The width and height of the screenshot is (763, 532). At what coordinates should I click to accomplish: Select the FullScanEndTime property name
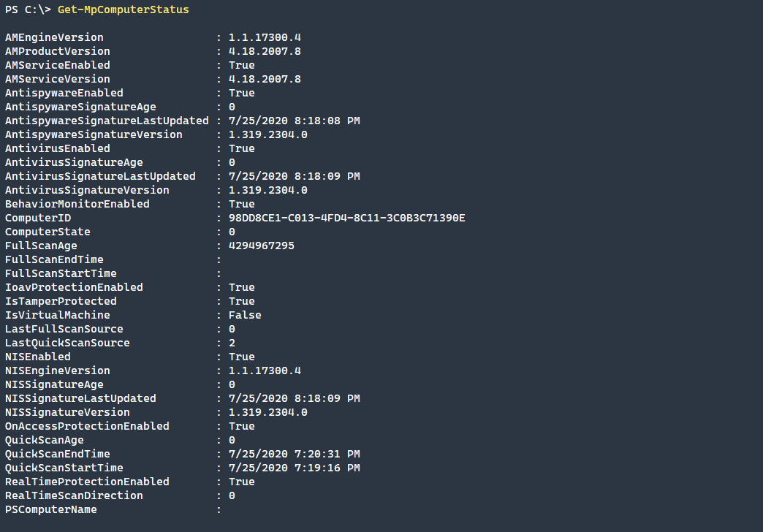coord(54,259)
